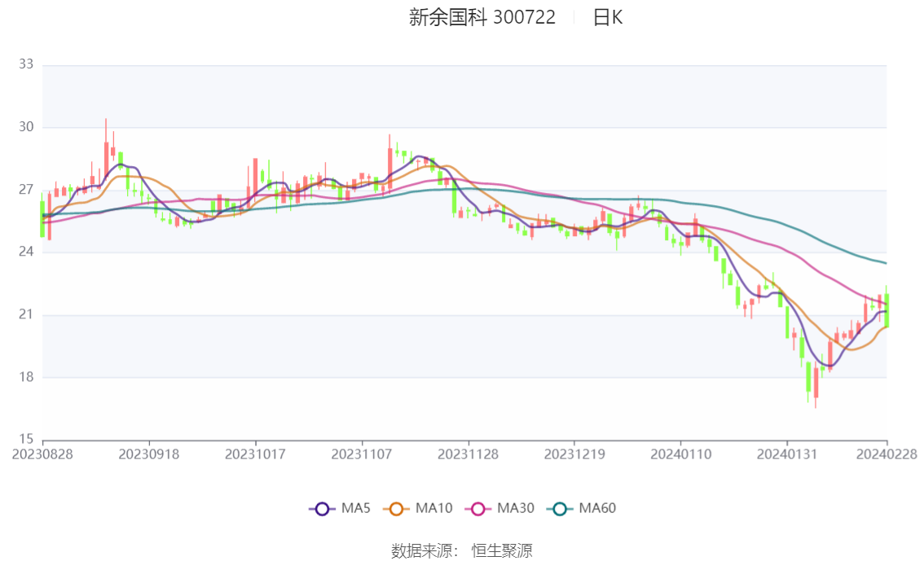924x561 pixels.
Task: Click x-axis date label 20240110
Action: pos(680,454)
